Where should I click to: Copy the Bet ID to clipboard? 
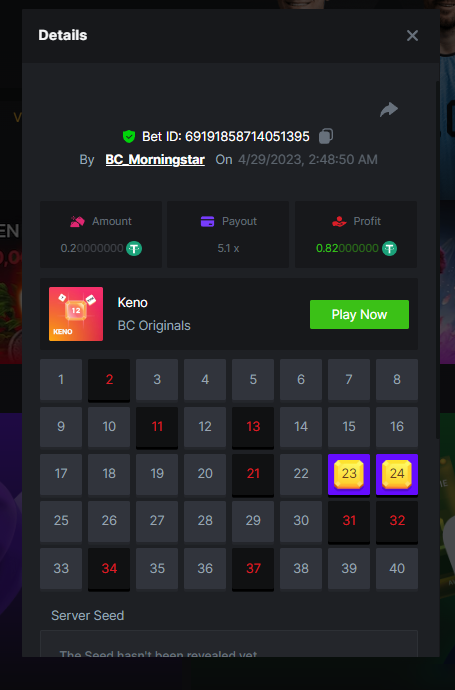326,136
